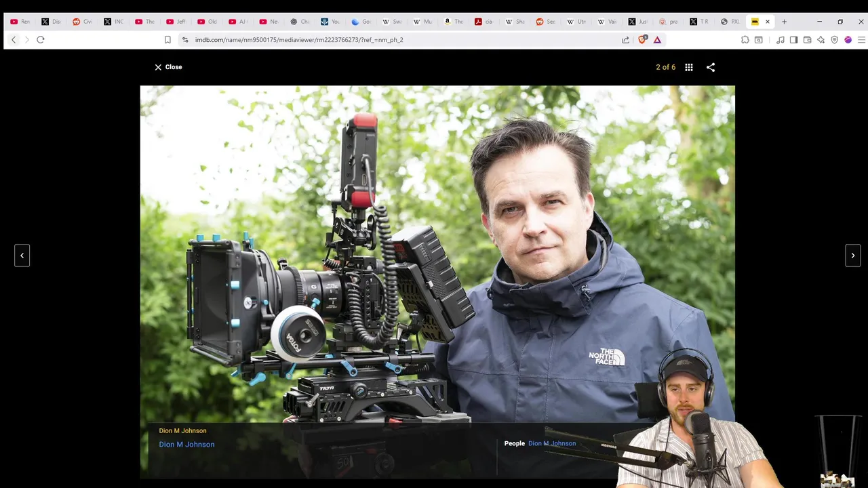Switch to the Wikipedia 'Utr' tab

click(x=576, y=22)
